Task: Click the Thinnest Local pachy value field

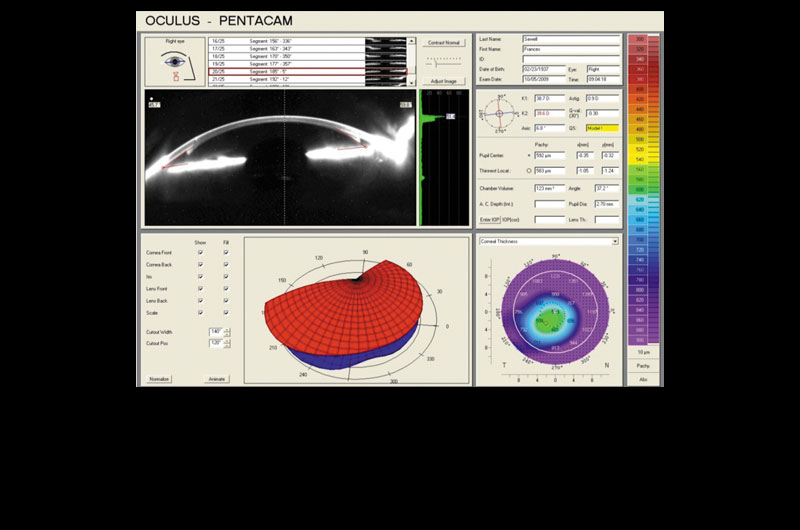Action: coord(549,171)
